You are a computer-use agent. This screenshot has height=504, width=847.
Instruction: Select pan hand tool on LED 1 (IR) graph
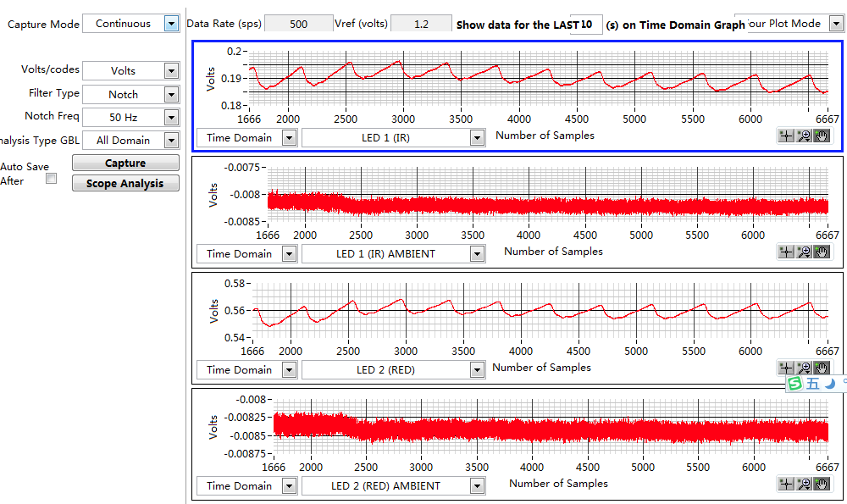tap(822, 136)
